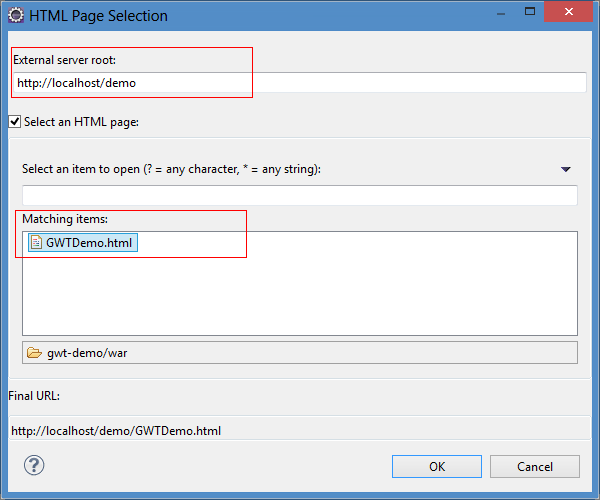Confirm with the OK button
Screen dimensions: 600x500
(x=437, y=466)
